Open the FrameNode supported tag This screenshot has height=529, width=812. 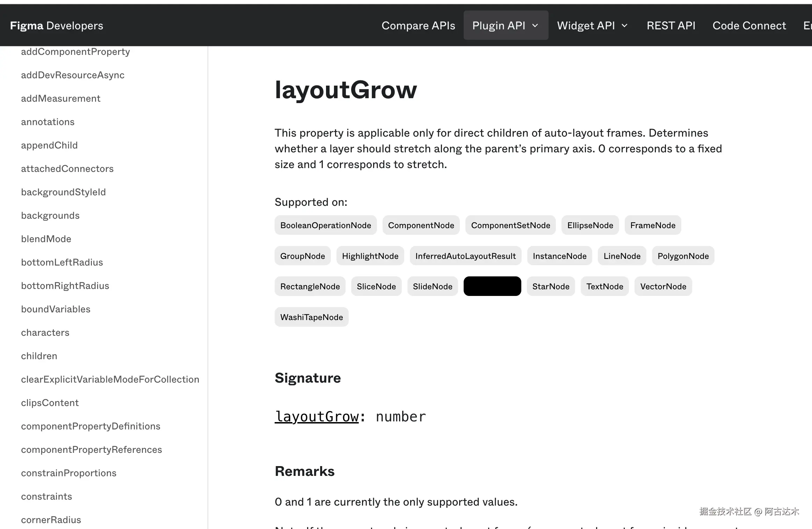(653, 225)
